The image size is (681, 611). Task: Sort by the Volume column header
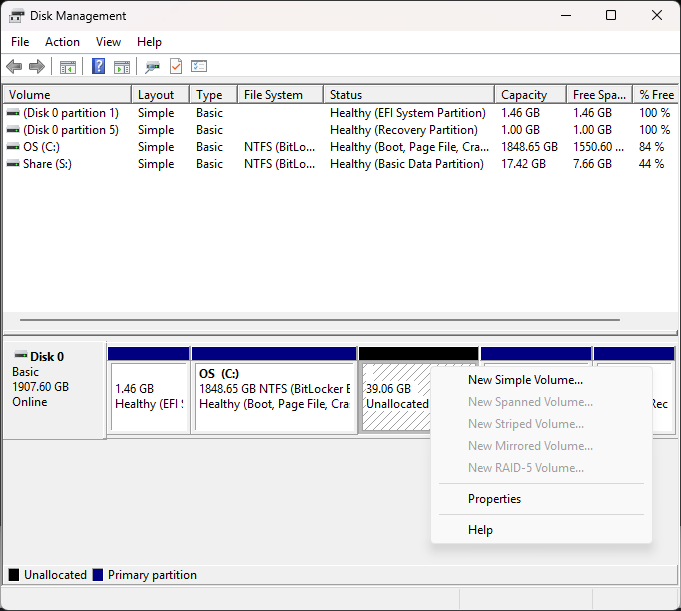pyautogui.click(x=67, y=95)
